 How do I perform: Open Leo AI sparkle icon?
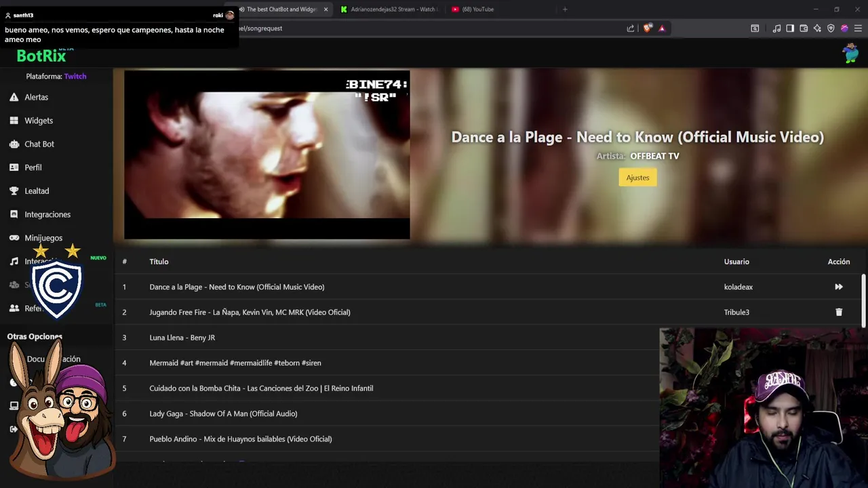[817, 28]
